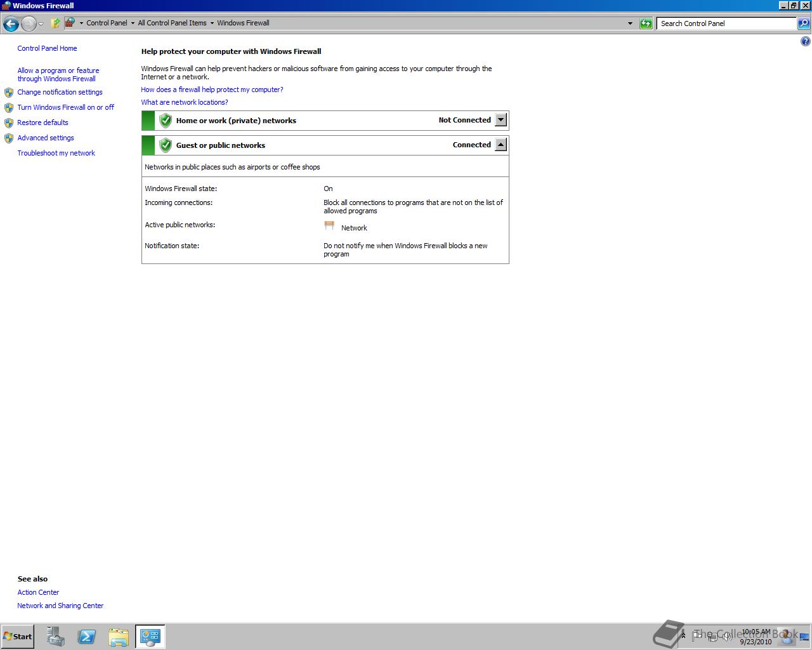
Task: Click the firewall icon in address bar
Action: click(x=70, y=23)
